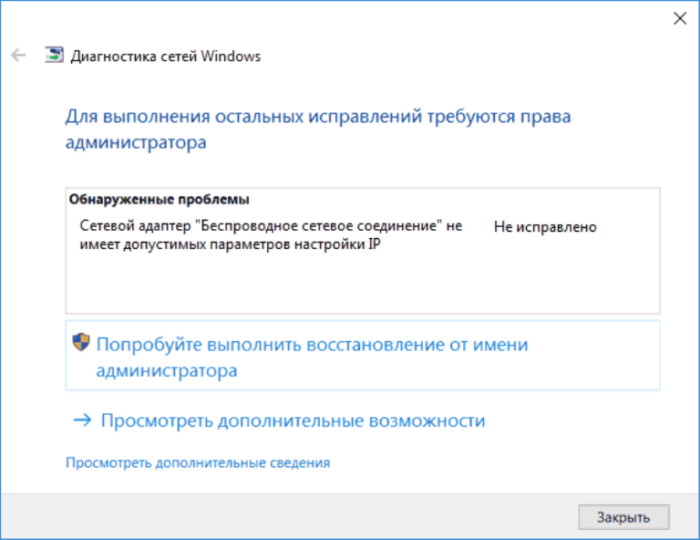Select the adapter name "Беспроводное сетевое соединение"
This screenshot has width=700, height=540.
pos(319,227)
